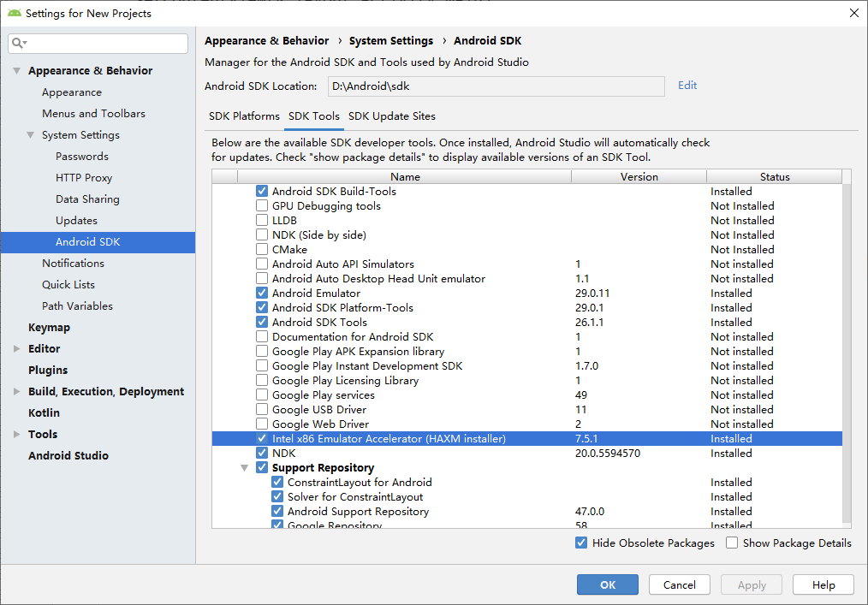Open the Keymap settings page
The height and width of the screenshot is (605, 868).
pyautogui.click(x=50, y=328)
